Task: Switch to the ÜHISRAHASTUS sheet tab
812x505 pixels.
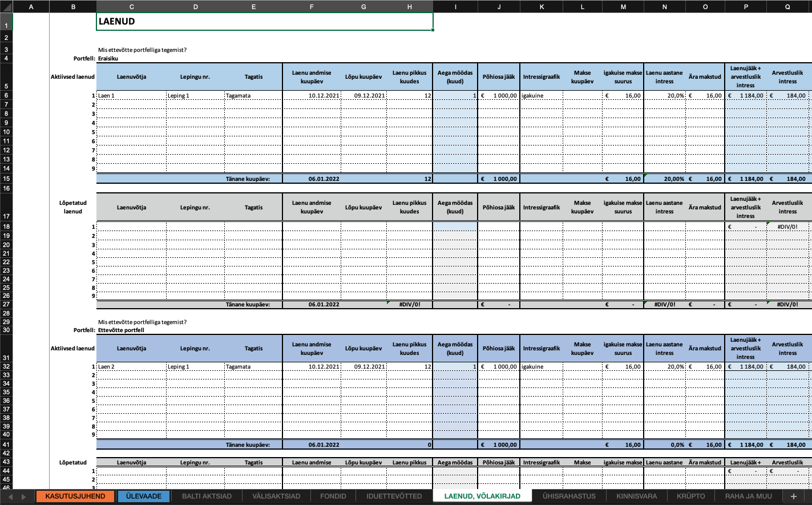Action: click(x=568, y=496)
